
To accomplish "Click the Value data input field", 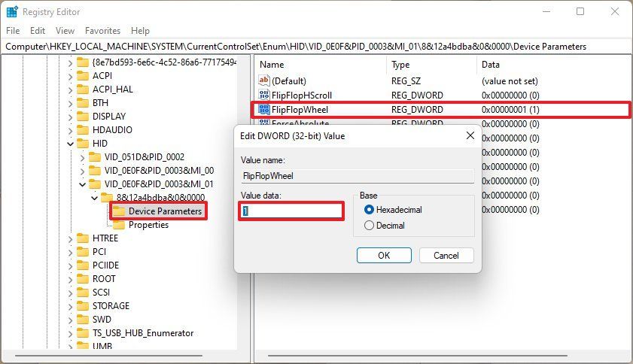I will tap(291, 211).
